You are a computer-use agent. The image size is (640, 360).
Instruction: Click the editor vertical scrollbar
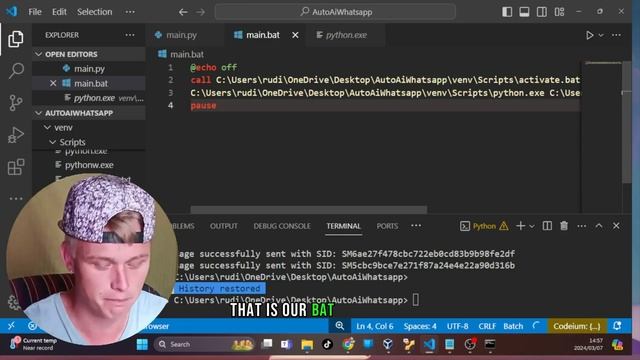pos(627,122)
